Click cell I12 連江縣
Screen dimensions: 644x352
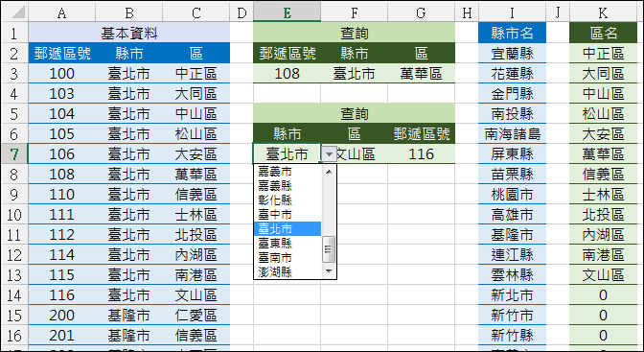coord(512,254)
